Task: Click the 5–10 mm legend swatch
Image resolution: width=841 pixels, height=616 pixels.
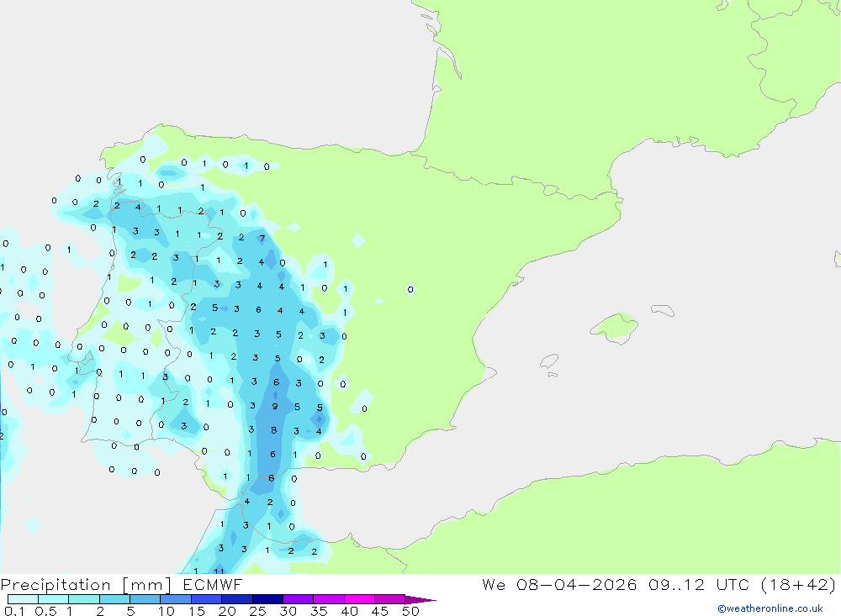Action: (x=145, y=599)
